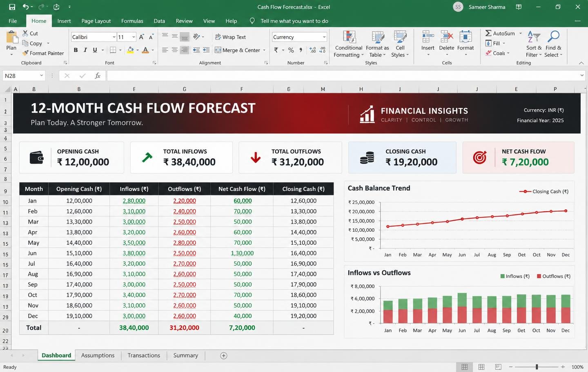The width and height of the screenshot is (588, 372).
Task: Click the percent style icon
Action: [x=291, y=50]
